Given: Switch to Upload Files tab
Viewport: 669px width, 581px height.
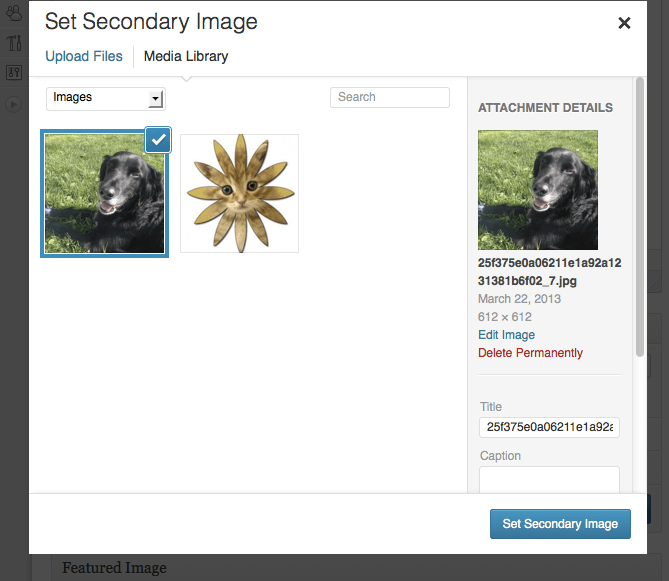Looking at the screenshot, I should point(84,56).
